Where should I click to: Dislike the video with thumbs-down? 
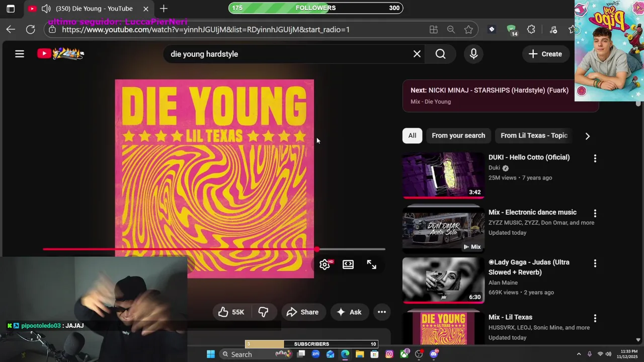coord(263,312)
